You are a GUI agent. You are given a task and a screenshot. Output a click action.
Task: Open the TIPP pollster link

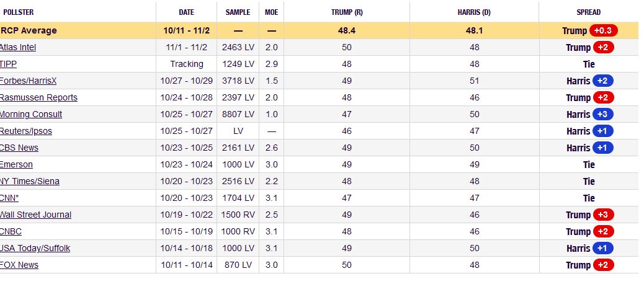pos(9,64)
